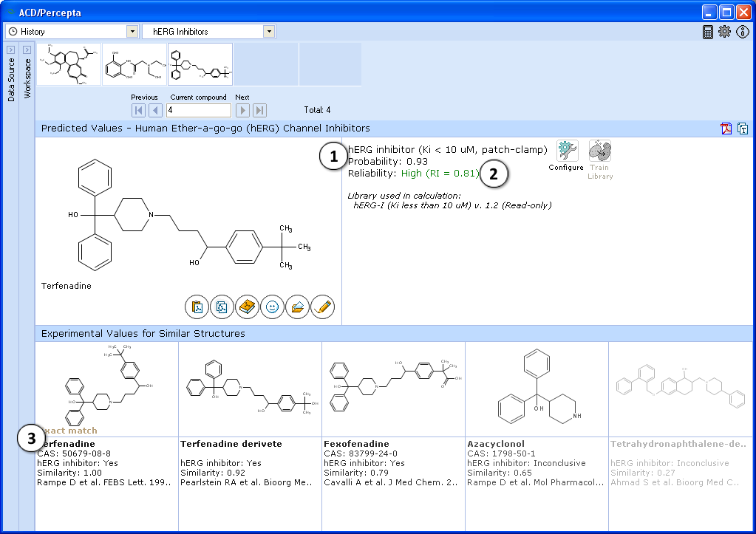Select first history compound thumbnail
This screenshot has height=534, width=756.
[69, 64]
